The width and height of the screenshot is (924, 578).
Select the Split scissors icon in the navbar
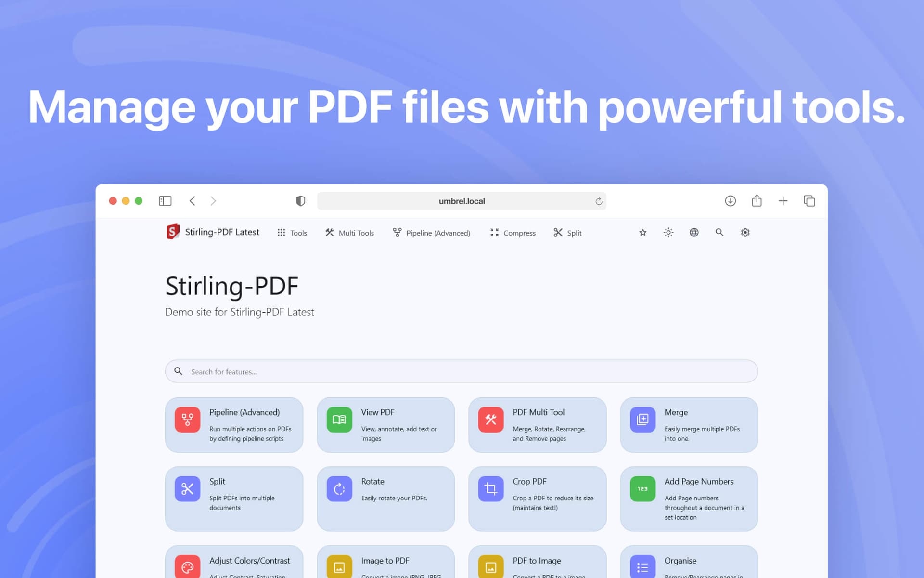557,232
